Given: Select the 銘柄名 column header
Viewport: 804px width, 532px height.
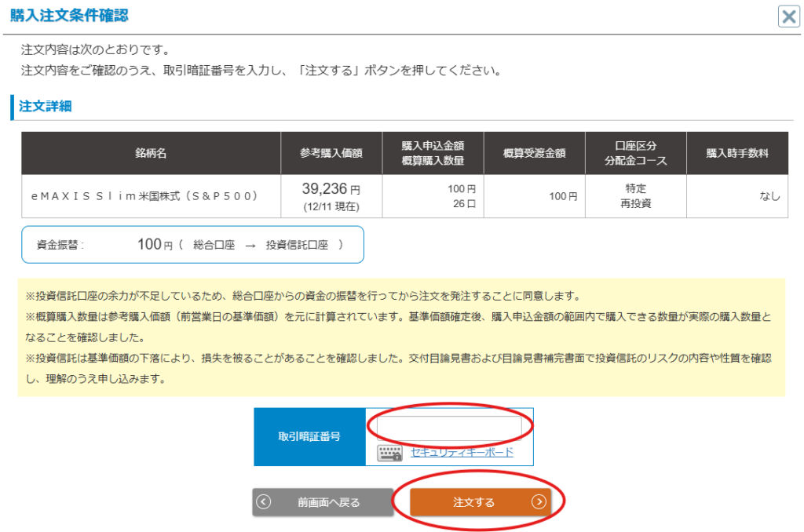Looking at the screenshot, I should coord(151,153).
